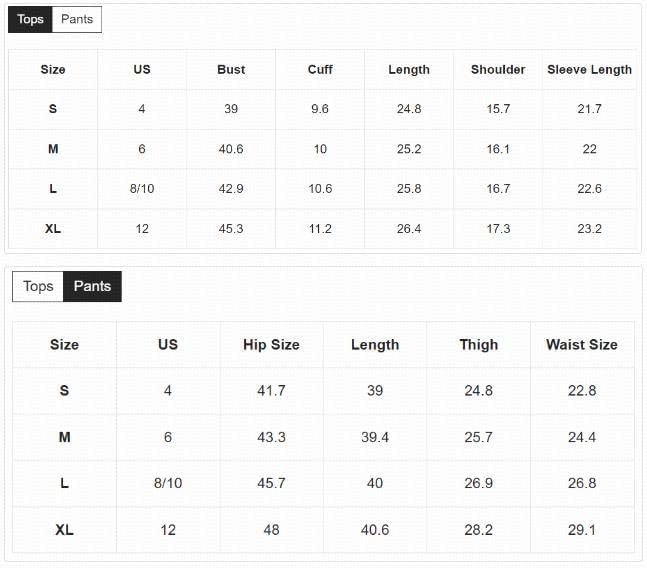Click the Sleeve Length column header

(589, 69)
